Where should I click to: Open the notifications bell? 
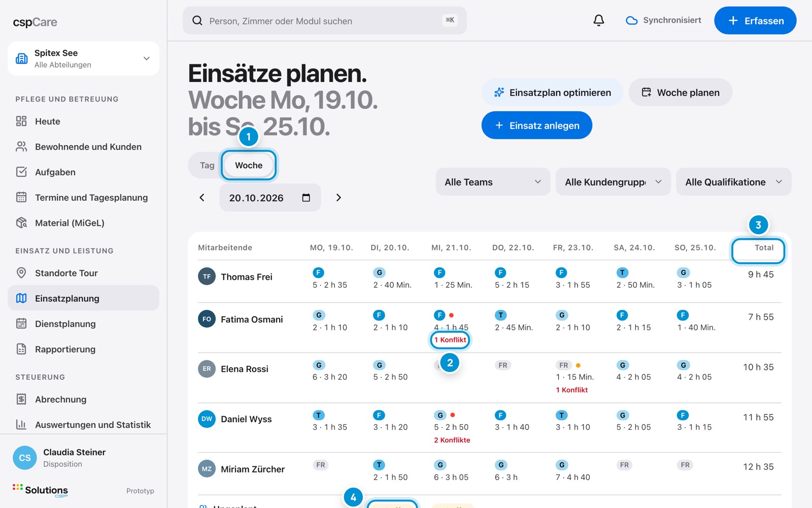click(x=599, y=20)
